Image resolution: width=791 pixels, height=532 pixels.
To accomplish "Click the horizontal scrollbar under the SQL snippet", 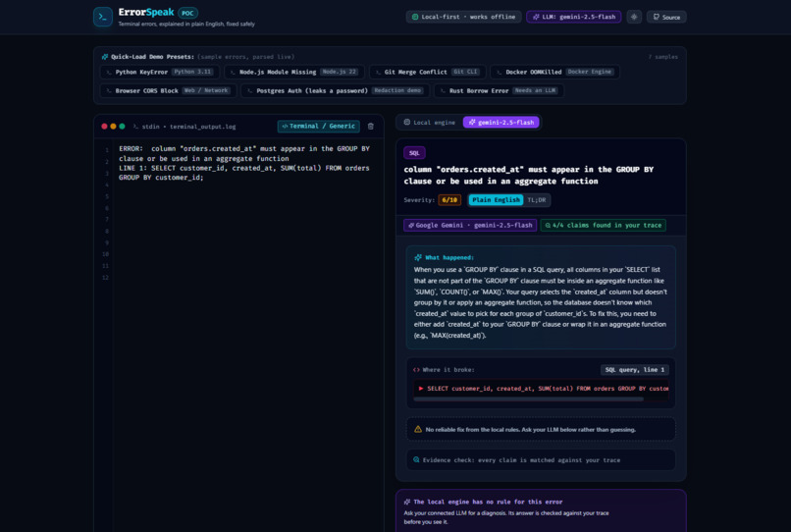I will tap(528, 399).
